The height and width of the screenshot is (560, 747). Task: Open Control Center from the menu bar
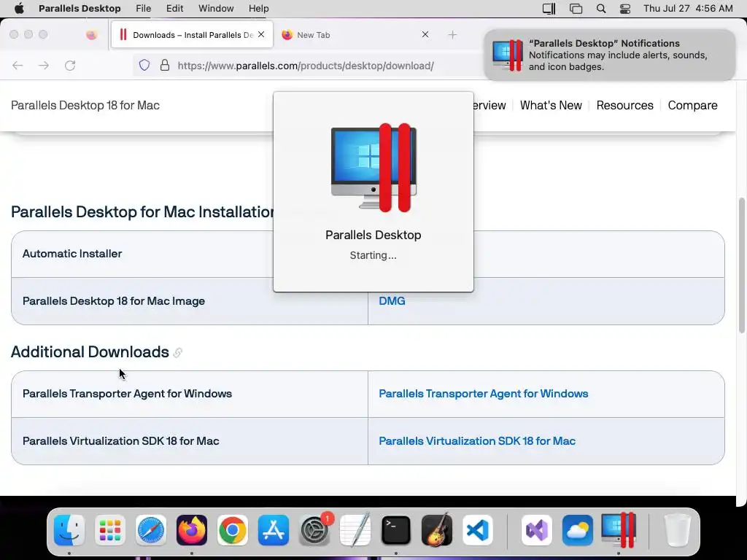(x=625, y=9)
